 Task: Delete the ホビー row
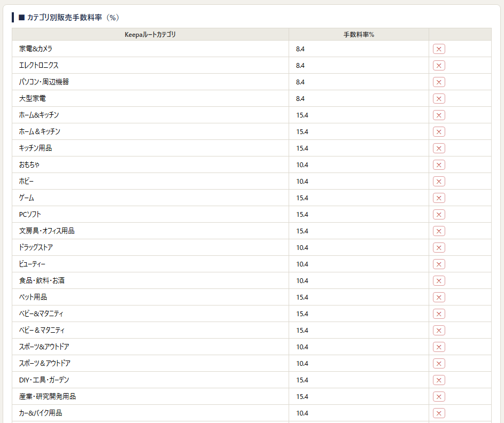(439, 182)
